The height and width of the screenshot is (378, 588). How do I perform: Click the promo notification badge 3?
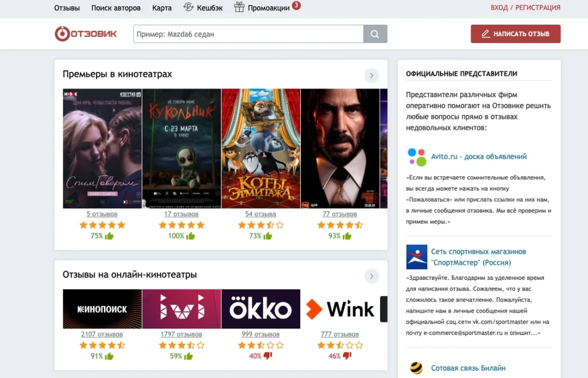pos(296,5)
